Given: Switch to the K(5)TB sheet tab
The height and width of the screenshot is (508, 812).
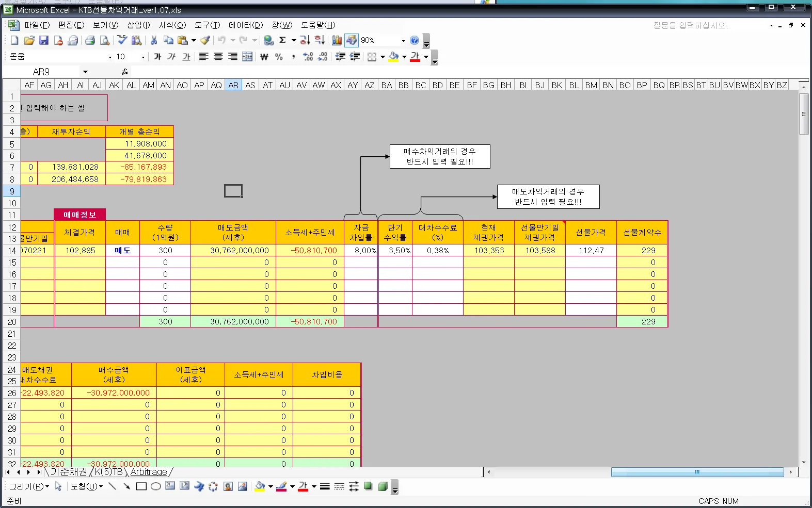Looking at the screenshot, I should click(108, 472).
